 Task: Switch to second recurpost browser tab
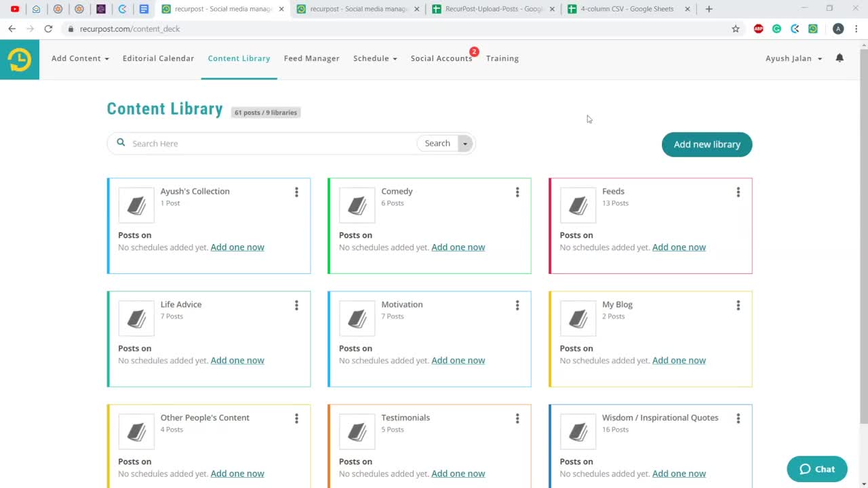click(359, 9)
